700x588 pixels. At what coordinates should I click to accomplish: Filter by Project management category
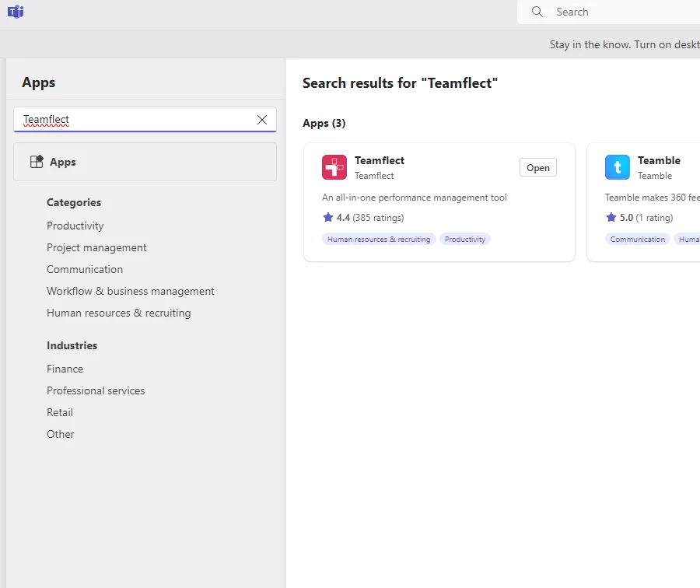pos(96,247)
